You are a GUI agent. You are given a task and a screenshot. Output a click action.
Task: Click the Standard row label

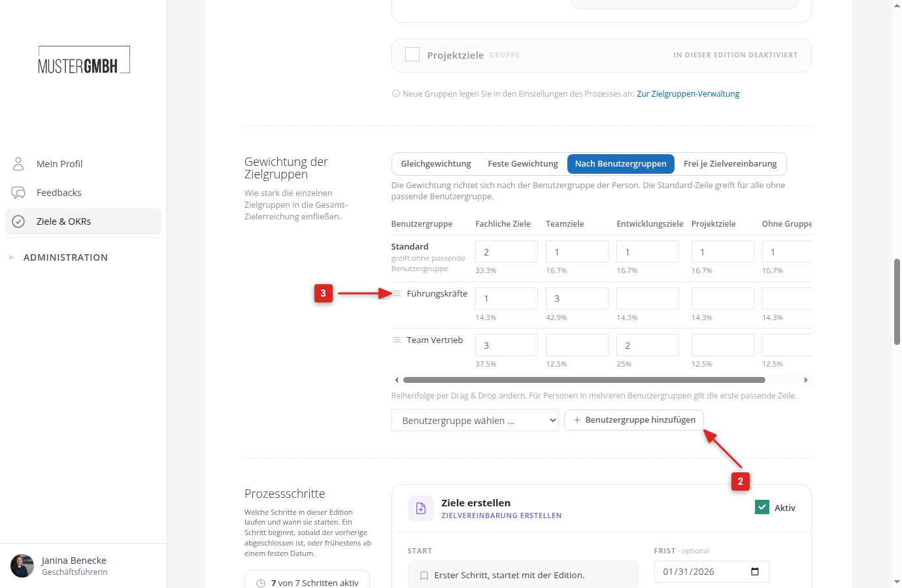[410, 247]
